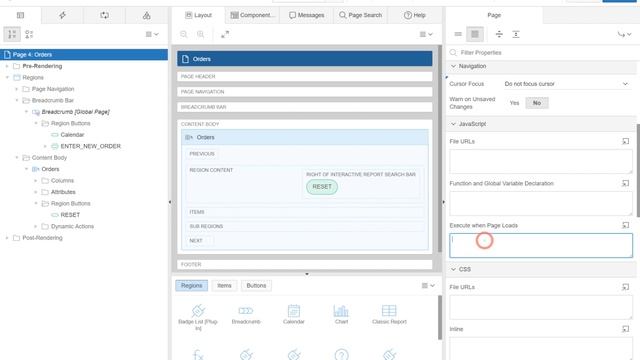This screenshot has height=360, width=640.
Task: Show Common properties icon
Action: [x=458, y=34]
